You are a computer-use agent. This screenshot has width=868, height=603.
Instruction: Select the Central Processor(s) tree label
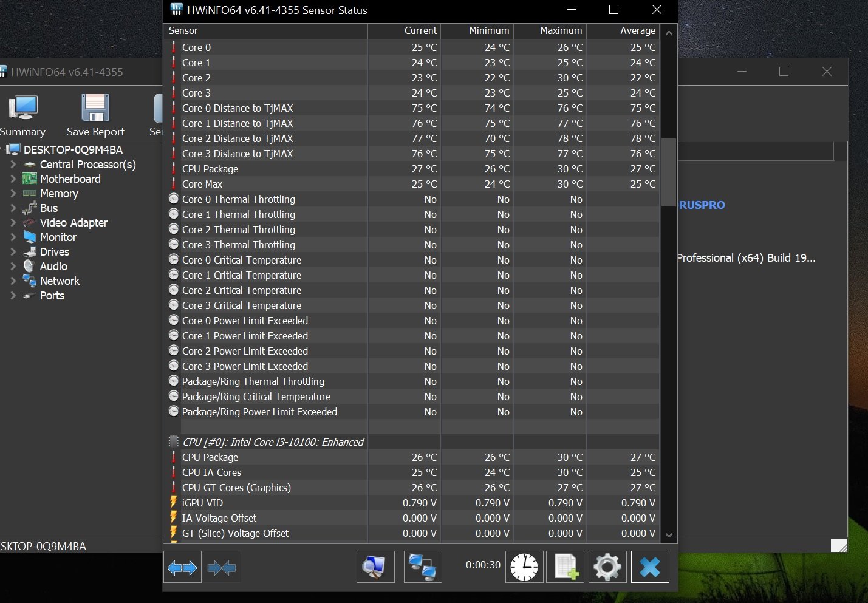coord(87,165)
